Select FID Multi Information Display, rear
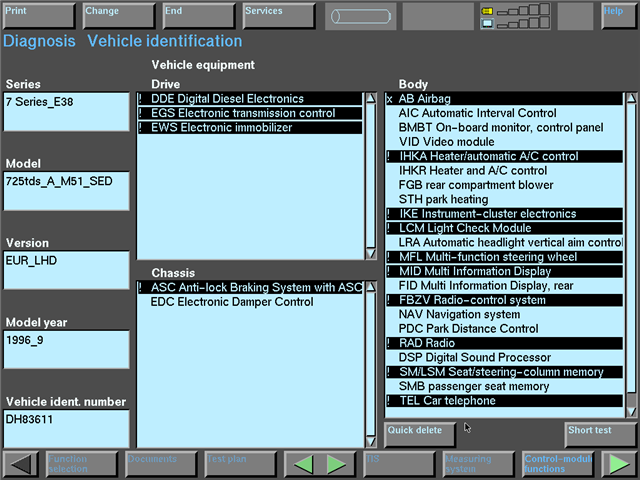 coord(504,286)
